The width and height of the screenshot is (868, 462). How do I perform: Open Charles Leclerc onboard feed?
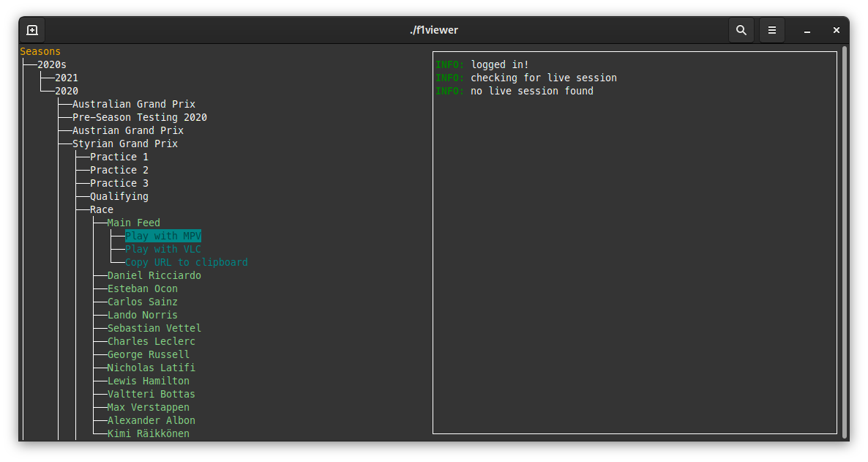click(151, 342)
